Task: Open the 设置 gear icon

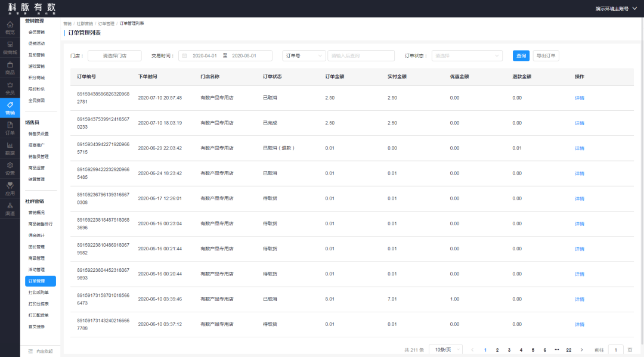Action: 10,165
